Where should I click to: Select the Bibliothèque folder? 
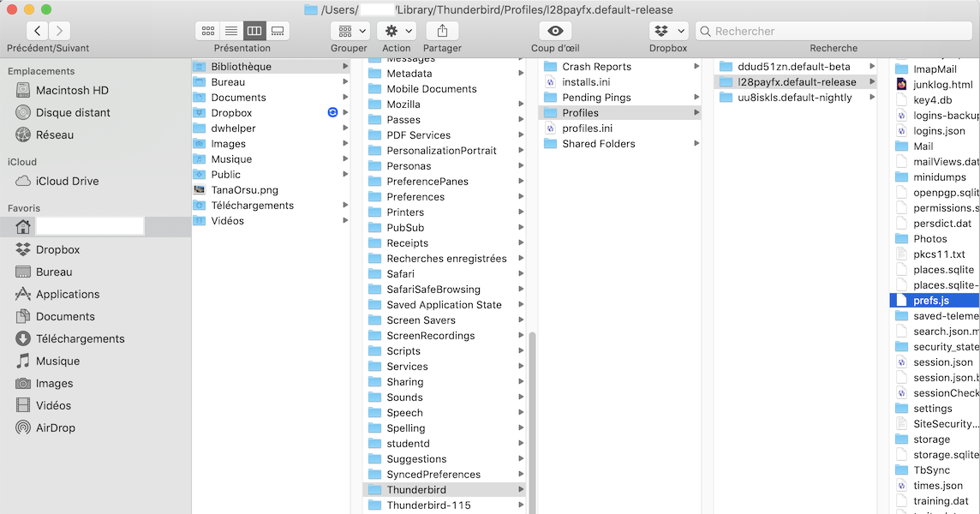click(271, 66)
